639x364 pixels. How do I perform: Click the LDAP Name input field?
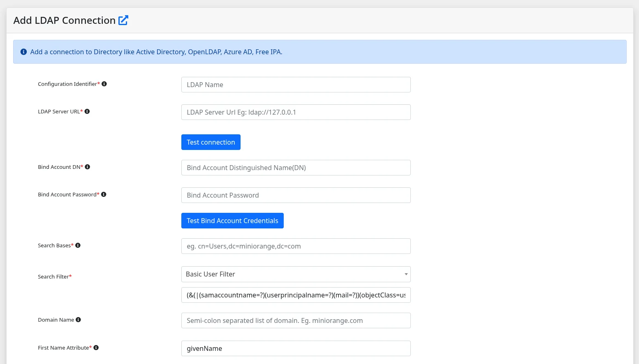pyautogui.click(x=296, y=84)
